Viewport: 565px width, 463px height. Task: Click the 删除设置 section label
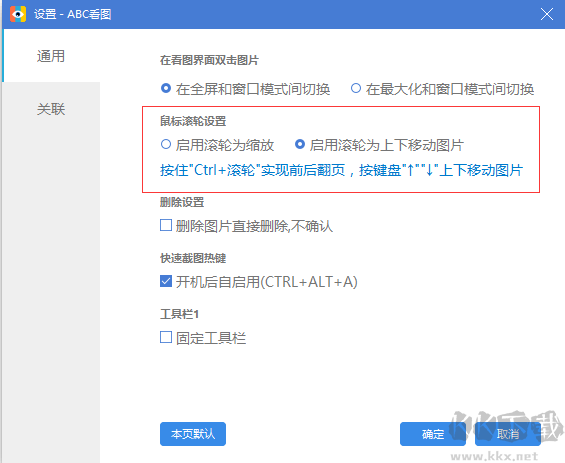(182, 202)
